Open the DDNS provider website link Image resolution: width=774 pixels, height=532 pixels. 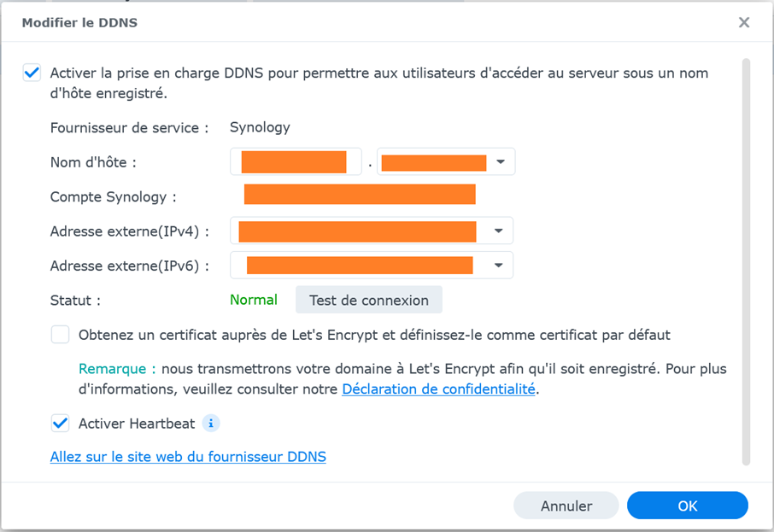click(188, 457)
